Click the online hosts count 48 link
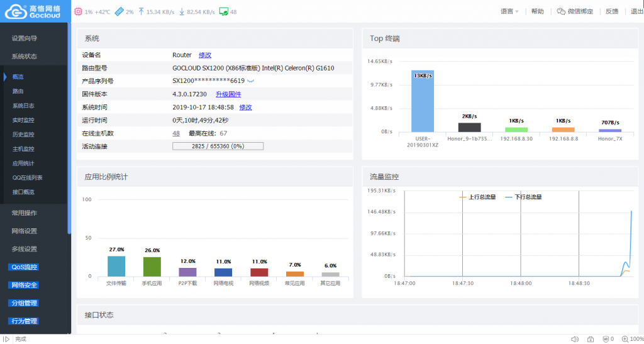Screen dimensions: 644x344 tap(176, 133)
